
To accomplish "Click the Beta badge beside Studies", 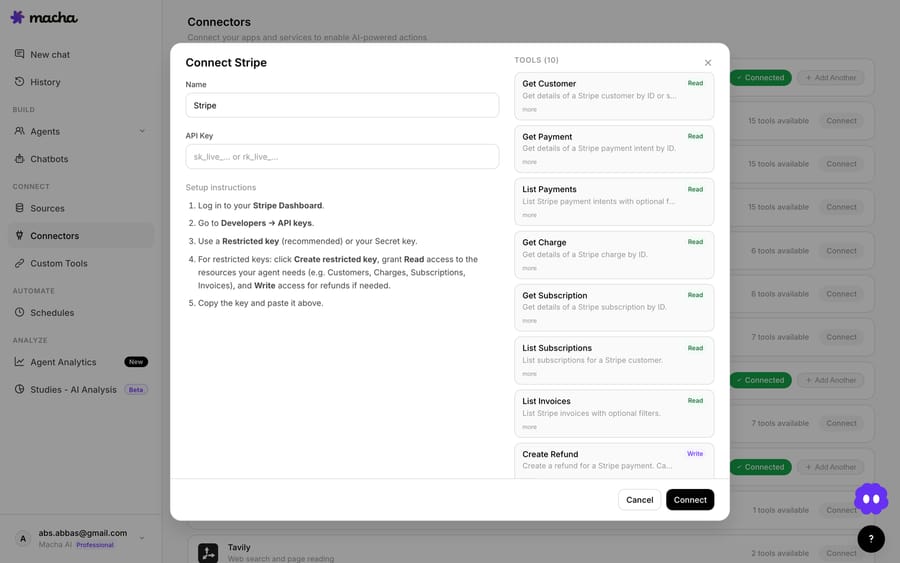I will coord(136,390).
